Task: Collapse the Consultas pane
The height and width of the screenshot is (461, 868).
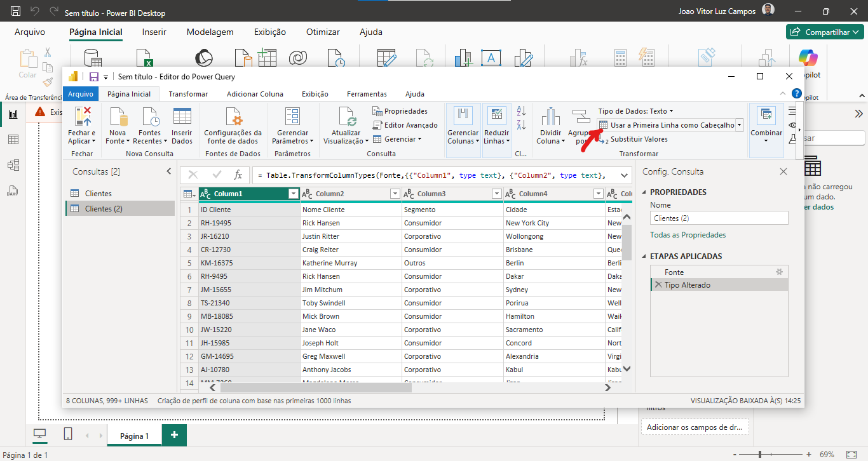Action: point(169,171)
